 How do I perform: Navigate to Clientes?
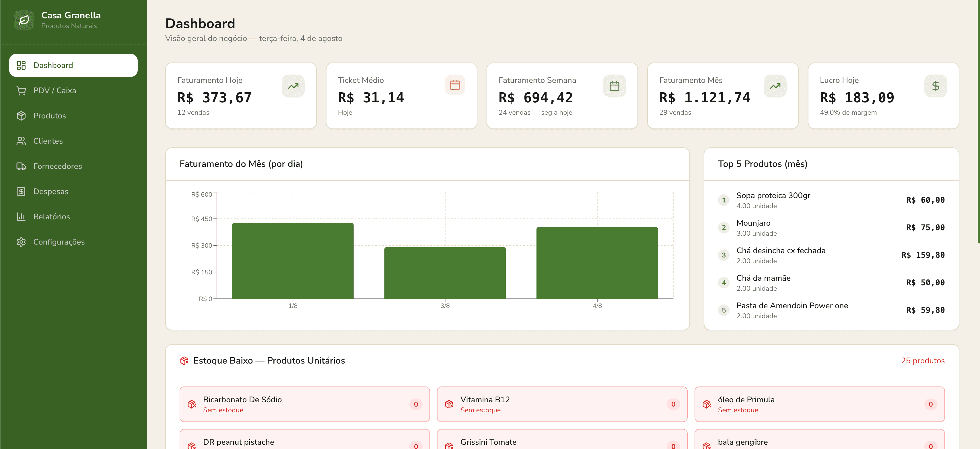pyautogui.click(x=73, y=141)
